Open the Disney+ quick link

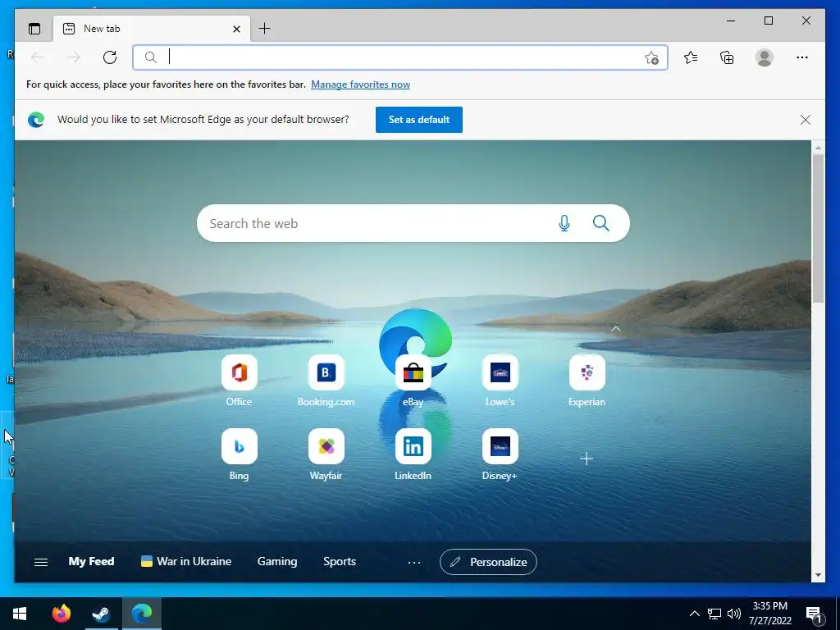pos(500,454)
